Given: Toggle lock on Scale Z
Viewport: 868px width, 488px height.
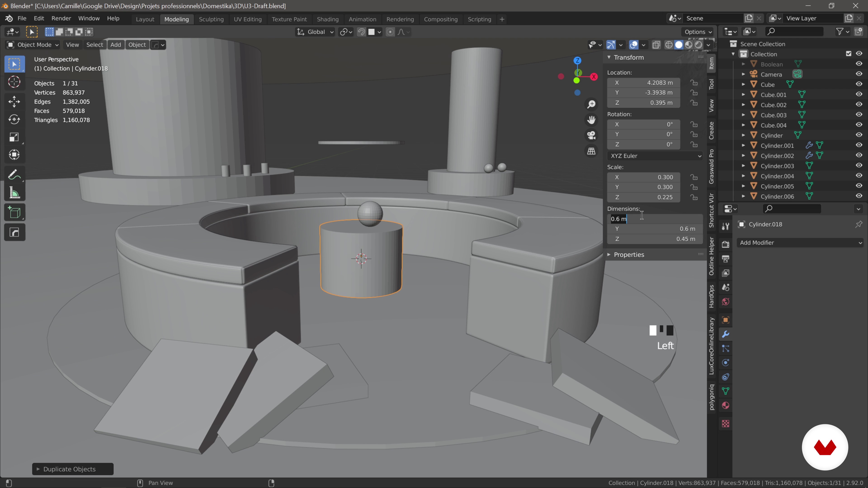Looking at the screenshot, I should 694,197.
